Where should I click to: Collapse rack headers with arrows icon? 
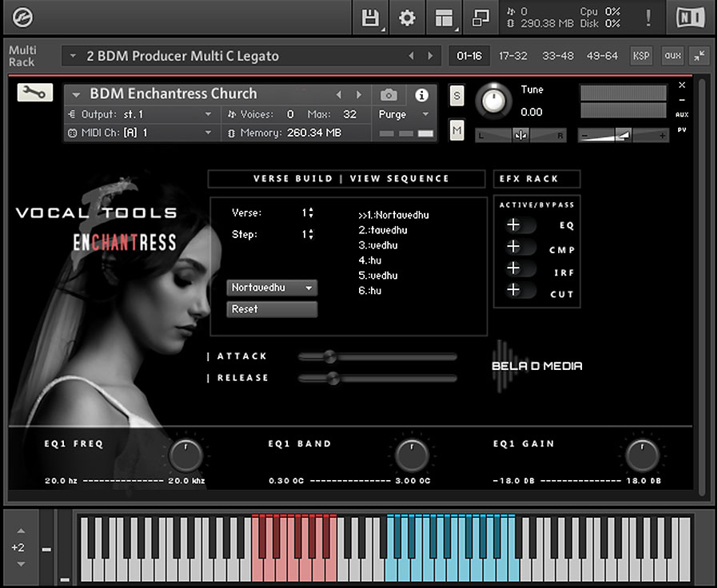click(x=700, y=56)
